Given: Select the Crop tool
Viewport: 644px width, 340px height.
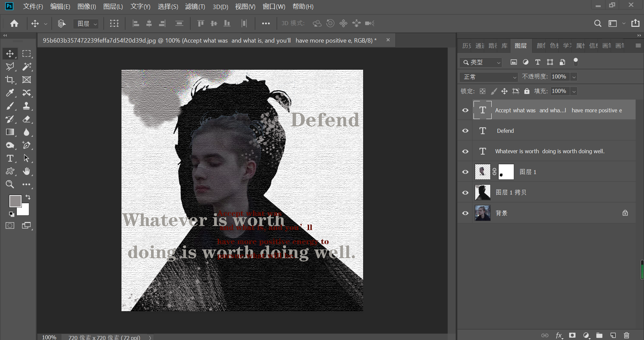Looking at the screenshot, I should (10, 80).
